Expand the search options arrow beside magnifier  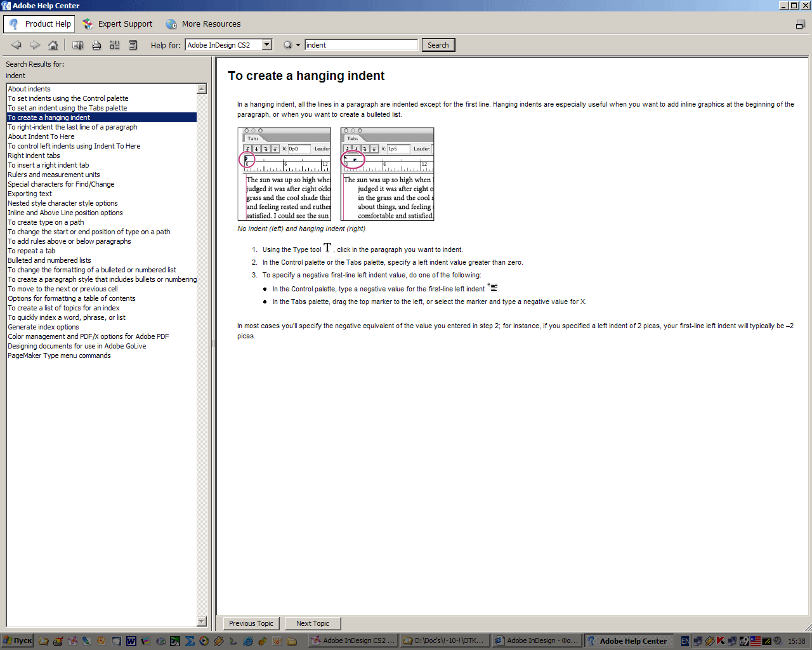click(x=298, y=46)
